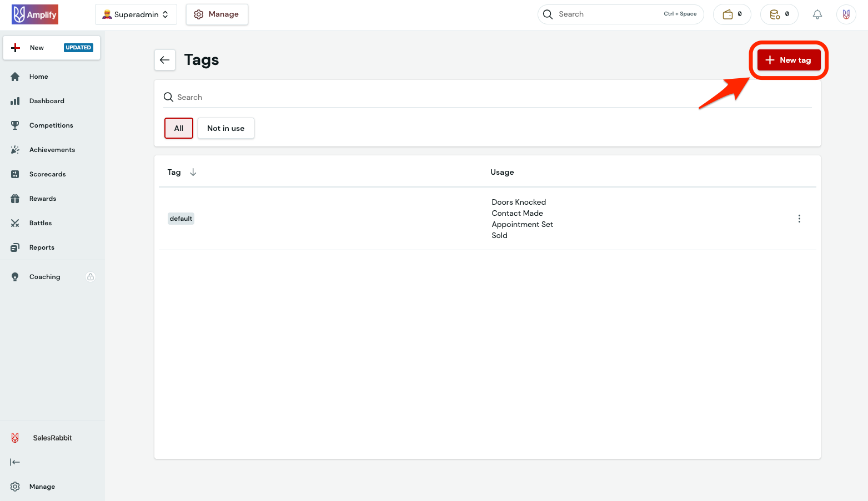Toggle Tag column sort order arrow
The image size is (868, 501).
point(193,173)
